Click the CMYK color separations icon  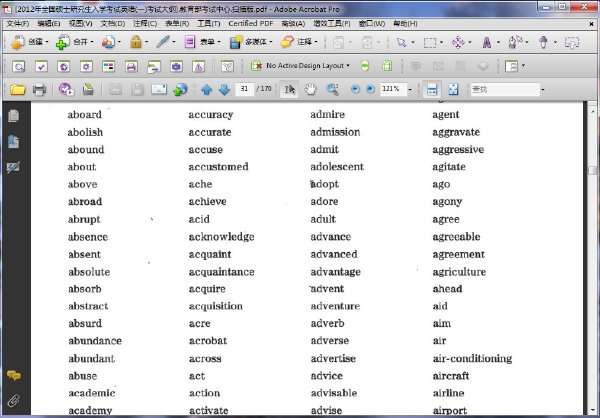(x=109, y=67)
